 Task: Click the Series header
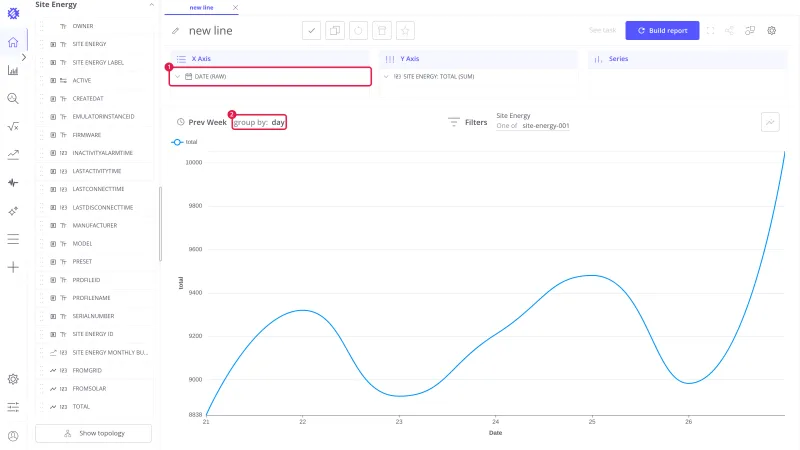pos(687,59)
